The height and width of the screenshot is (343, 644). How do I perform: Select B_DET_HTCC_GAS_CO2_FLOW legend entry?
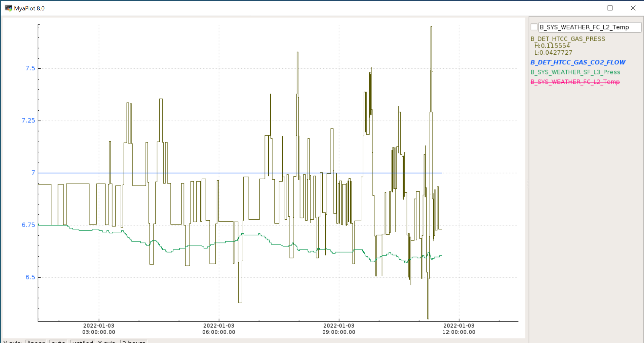coord(578,62)
